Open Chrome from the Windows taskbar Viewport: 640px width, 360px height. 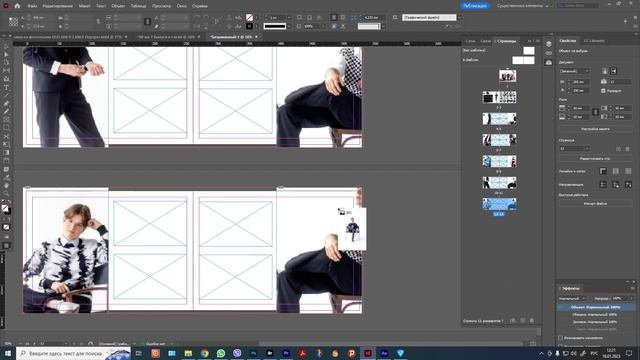[x=204, y=353]
